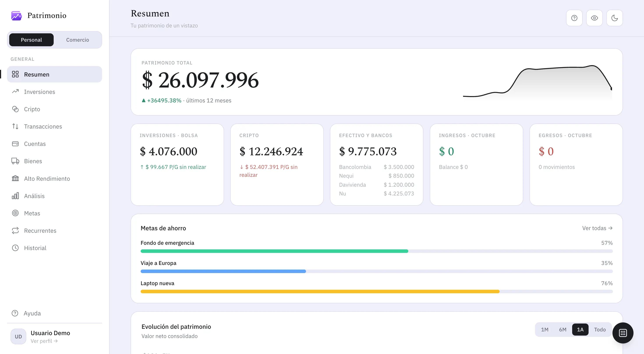
Task: Open Ver perfil under Usuario Demo
Action: (44, 341)
